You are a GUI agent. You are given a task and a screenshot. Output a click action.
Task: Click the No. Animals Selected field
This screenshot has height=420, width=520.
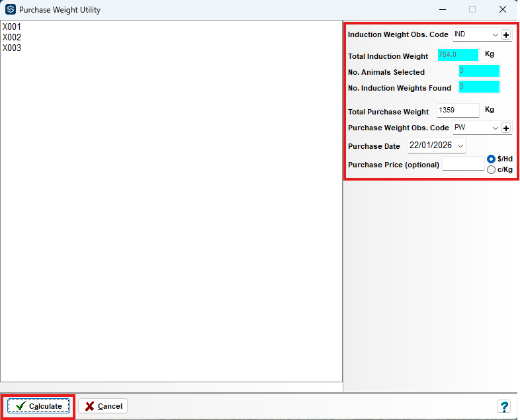click(479, 71)
